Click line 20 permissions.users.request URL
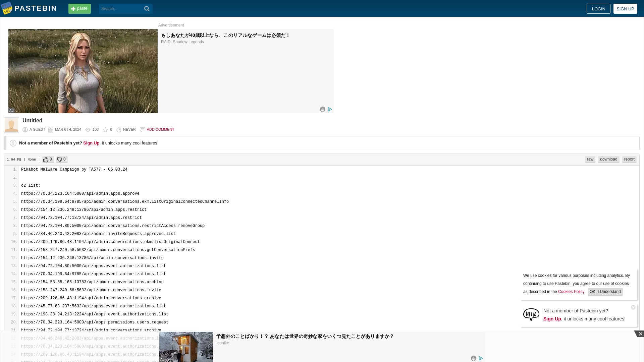The height and width of the screenshot is (362, 644). pos(95,322)
